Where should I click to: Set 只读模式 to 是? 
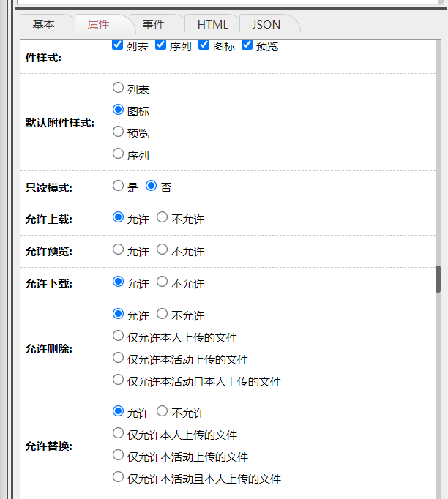[x=119, y=187]
